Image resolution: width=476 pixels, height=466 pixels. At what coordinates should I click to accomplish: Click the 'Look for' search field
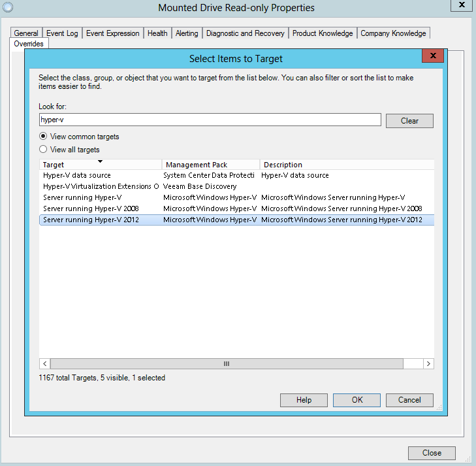(210, 119)
